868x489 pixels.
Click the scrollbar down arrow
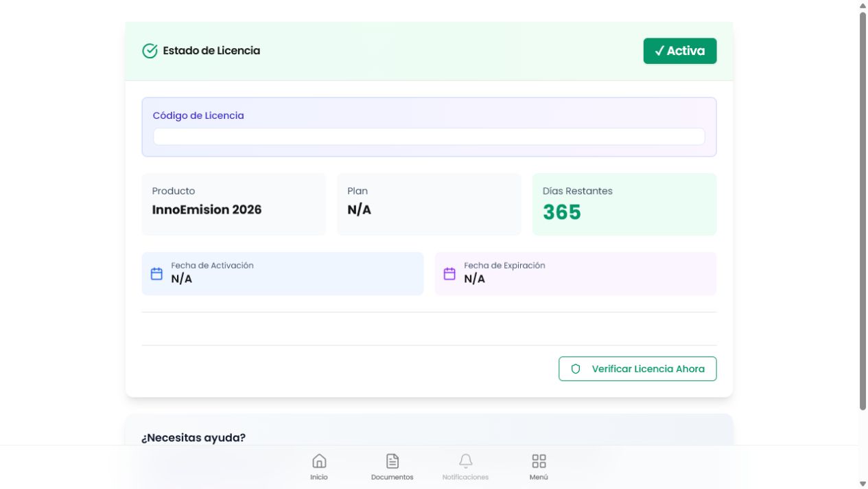pos(863,484)
